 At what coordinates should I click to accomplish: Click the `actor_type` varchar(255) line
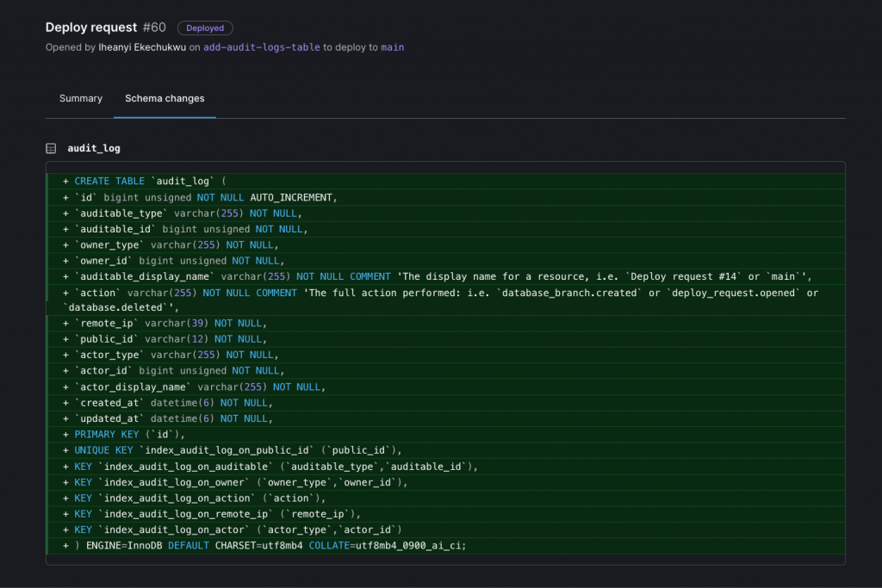click(445, 355)
